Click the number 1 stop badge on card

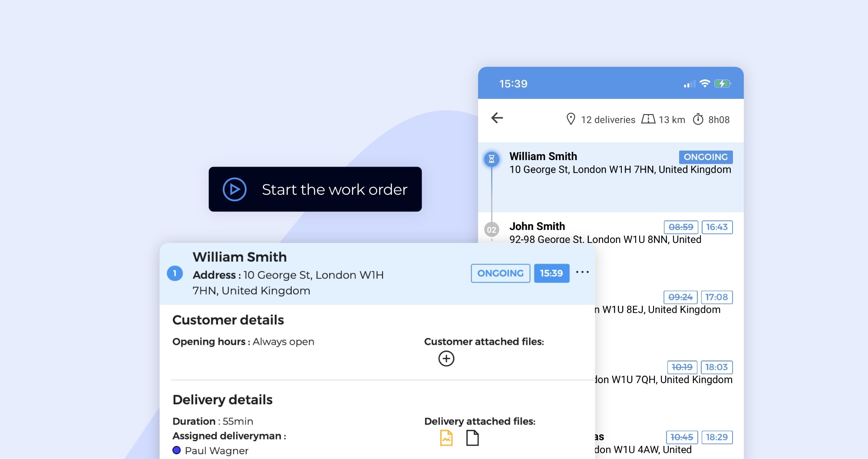[x=175, y=273]
